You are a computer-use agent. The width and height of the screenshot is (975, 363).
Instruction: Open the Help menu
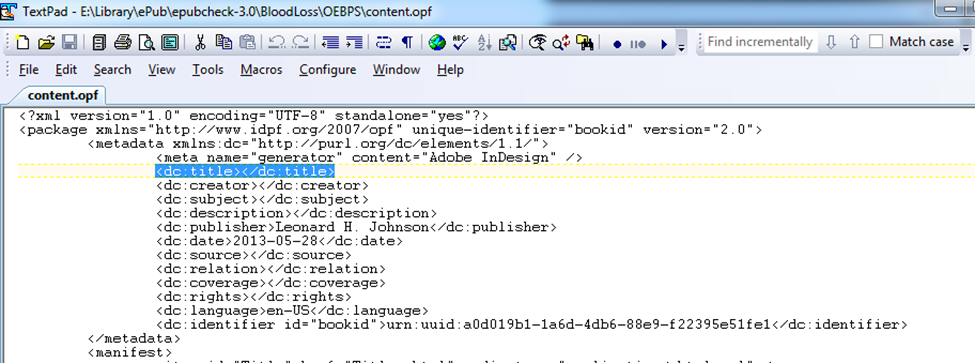tap(451, 70)
